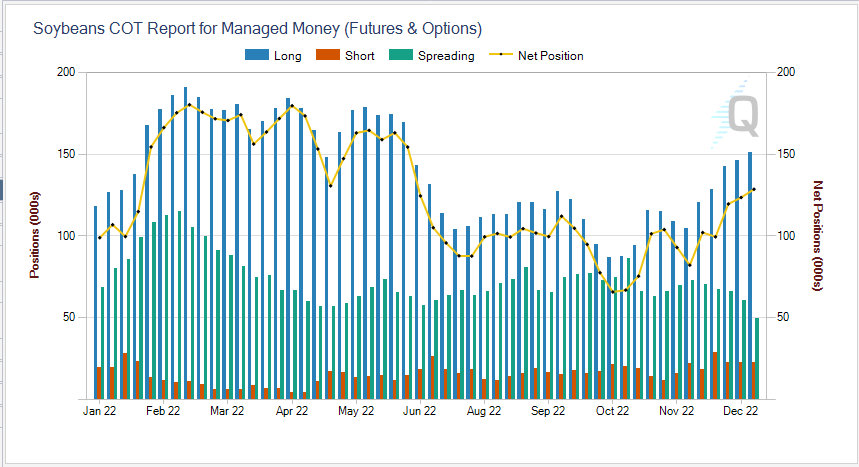Click the right y-axis '50' label
The image size is (859, 467).
783,317
